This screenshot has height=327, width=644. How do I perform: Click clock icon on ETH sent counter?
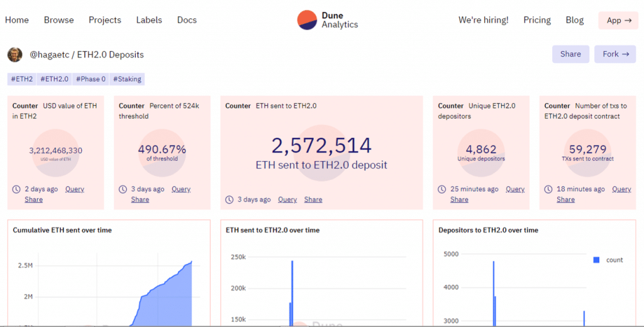click(x=229, y=199)
